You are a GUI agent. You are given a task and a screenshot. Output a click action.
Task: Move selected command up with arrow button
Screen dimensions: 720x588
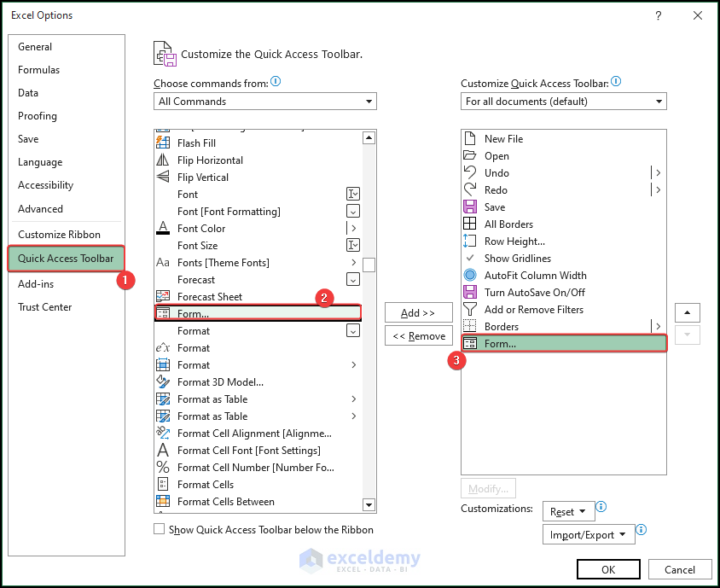687,312
